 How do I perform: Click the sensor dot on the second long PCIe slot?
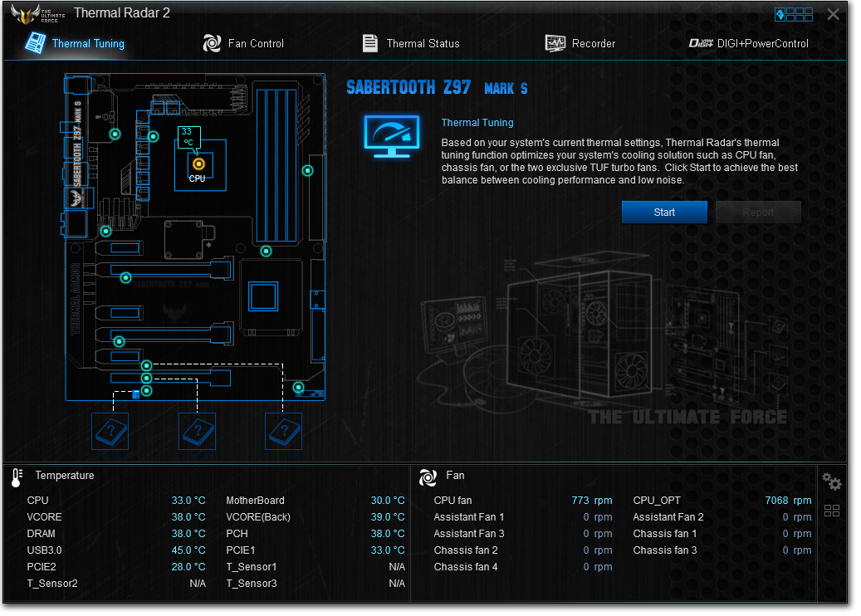point(119,341)
